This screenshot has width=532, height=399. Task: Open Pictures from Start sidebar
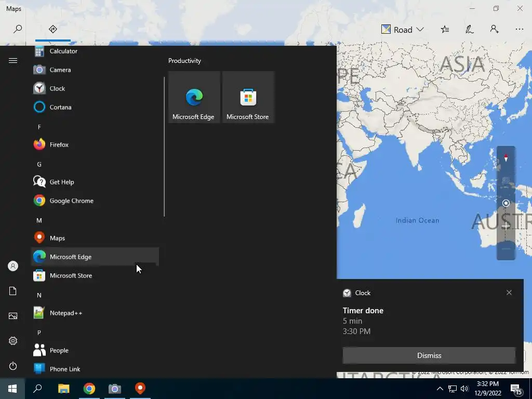13,316
